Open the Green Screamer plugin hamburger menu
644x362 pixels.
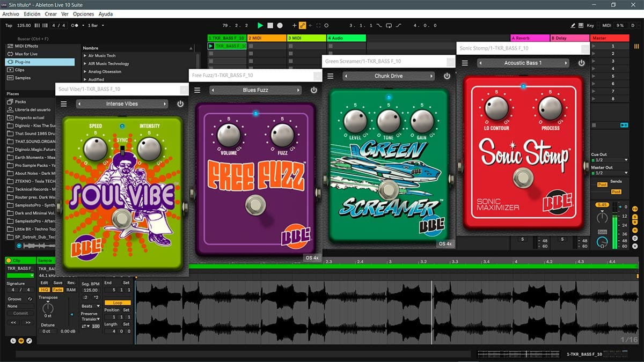pyautogui.click(x=330, y=76)
